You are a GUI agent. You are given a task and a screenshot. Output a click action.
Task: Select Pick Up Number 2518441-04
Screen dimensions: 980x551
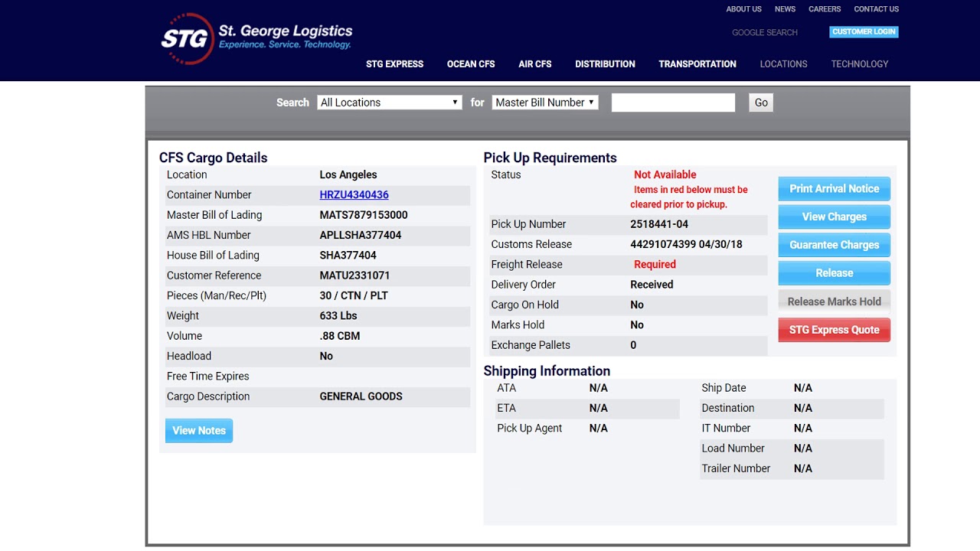click(x=659, y=224)
